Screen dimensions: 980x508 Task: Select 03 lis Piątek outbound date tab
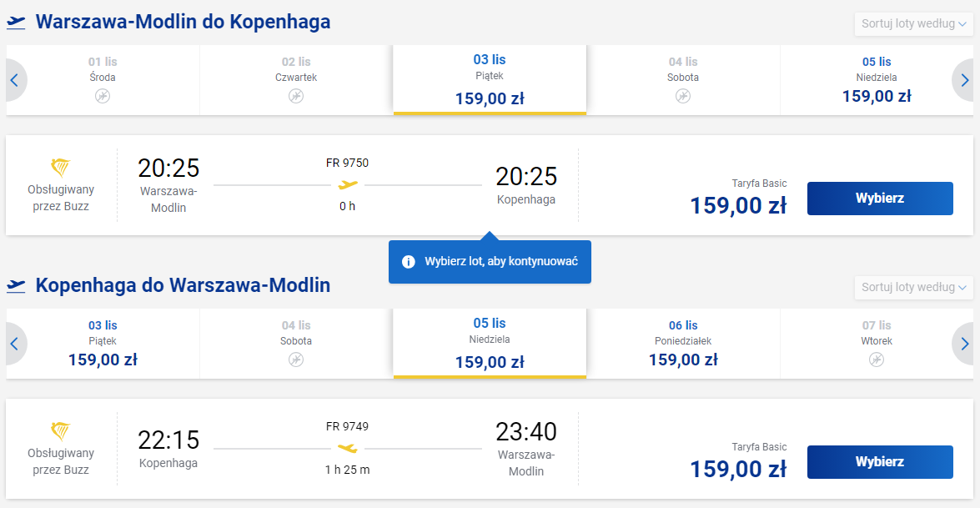coord(490,80)
